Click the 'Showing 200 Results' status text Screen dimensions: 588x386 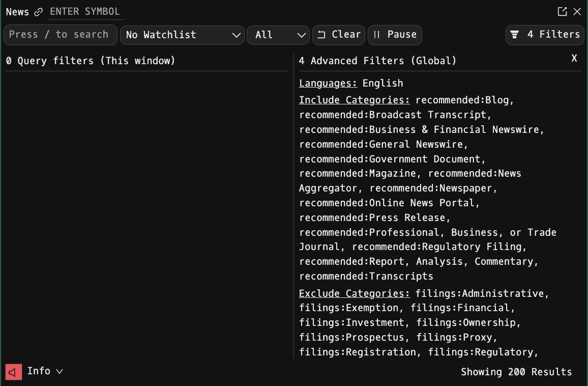516,372
